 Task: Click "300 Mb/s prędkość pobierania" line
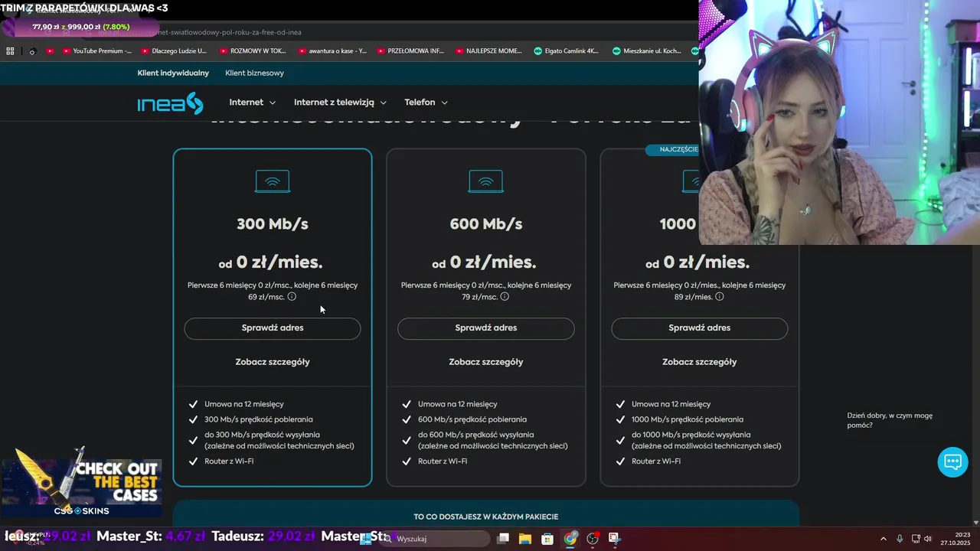(259, 419)
